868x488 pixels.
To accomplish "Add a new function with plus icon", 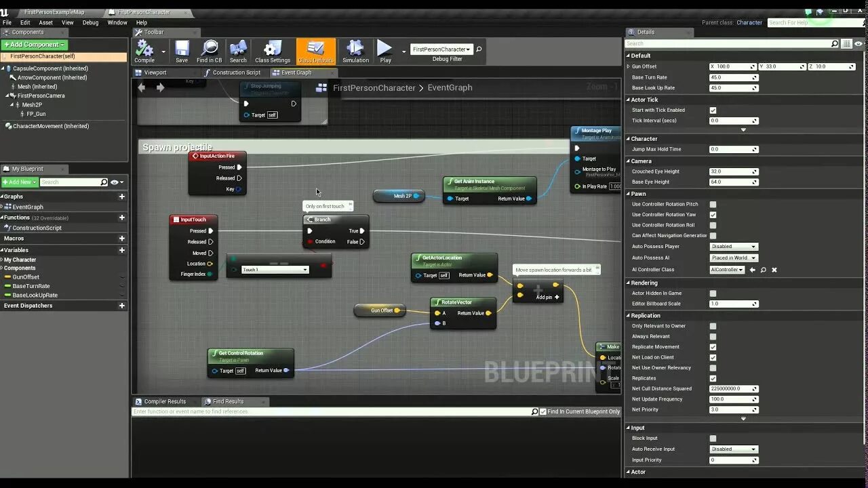I will point(122,218).
